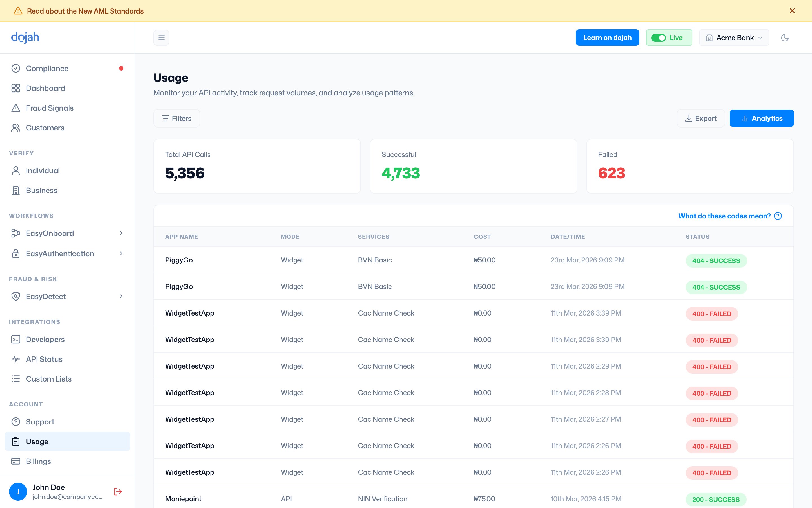Go to Dashboard menu item
Viewport: 812px width, 508px height.
67,88
